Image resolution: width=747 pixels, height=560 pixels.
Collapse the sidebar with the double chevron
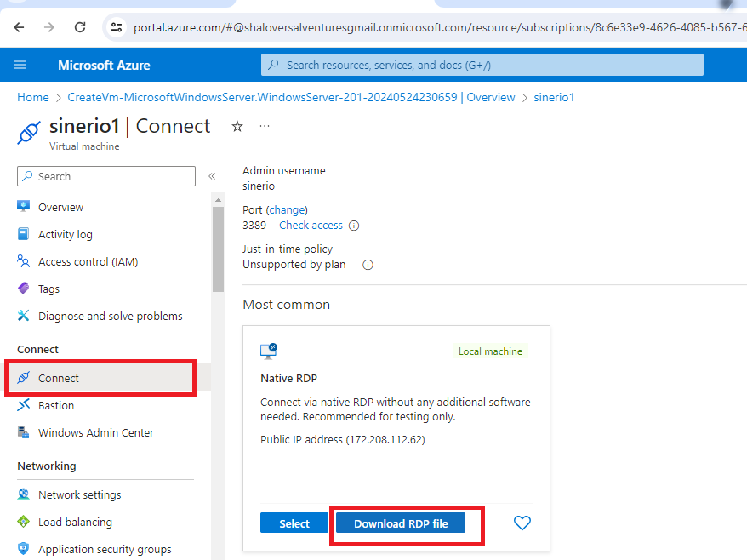pyautogui.click(x=212, y=176)
